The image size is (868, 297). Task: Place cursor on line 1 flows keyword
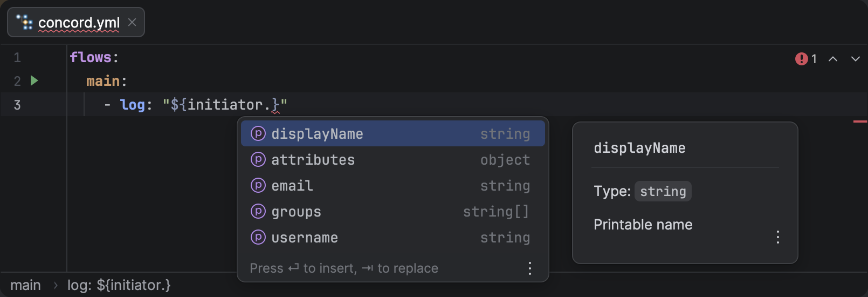(90, 57)
